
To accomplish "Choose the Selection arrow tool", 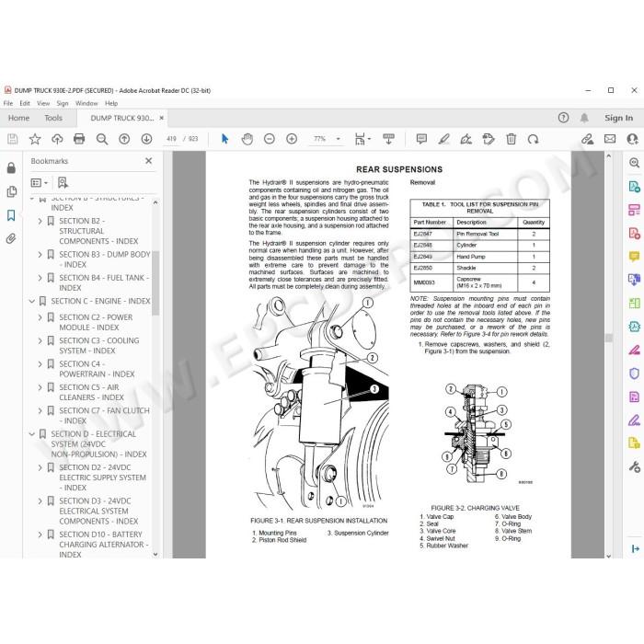I will coord(224,139).
